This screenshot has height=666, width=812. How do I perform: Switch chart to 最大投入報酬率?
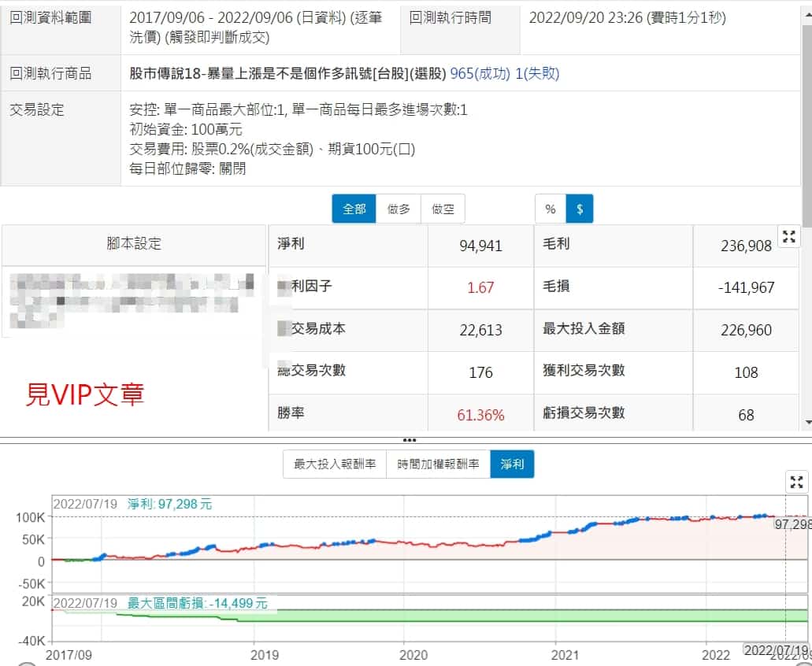coord(335,464)
